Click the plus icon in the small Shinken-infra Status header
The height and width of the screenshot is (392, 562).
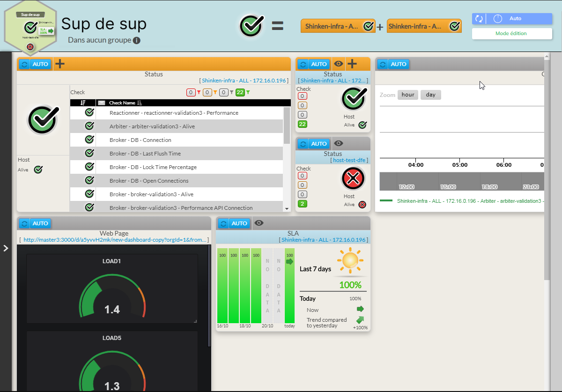click(x=352, y=64)
